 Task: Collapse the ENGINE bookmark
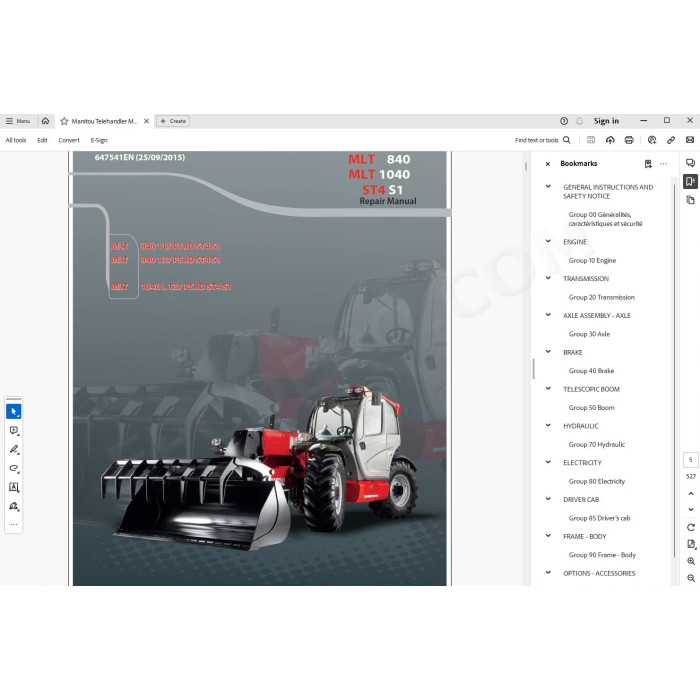coord(549,241)
